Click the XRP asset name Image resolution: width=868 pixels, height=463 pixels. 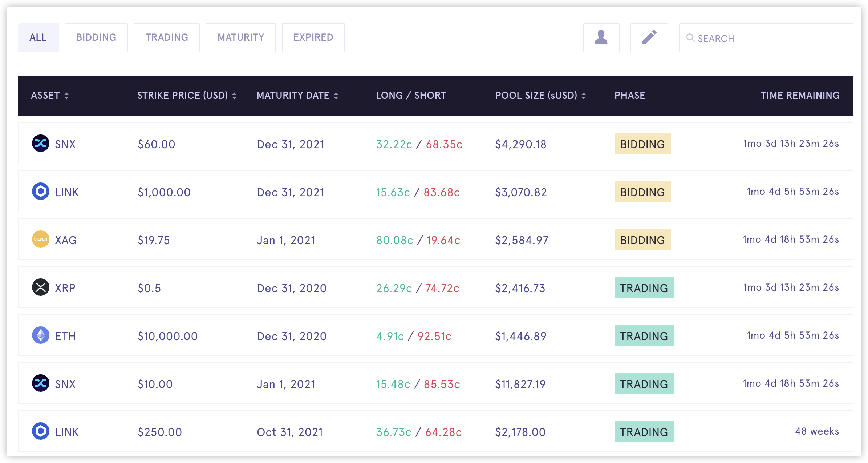(65, 288)
